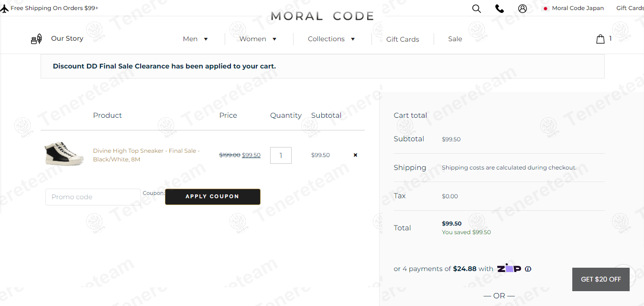Open the Collections dropdown

[x=331, y=39]
